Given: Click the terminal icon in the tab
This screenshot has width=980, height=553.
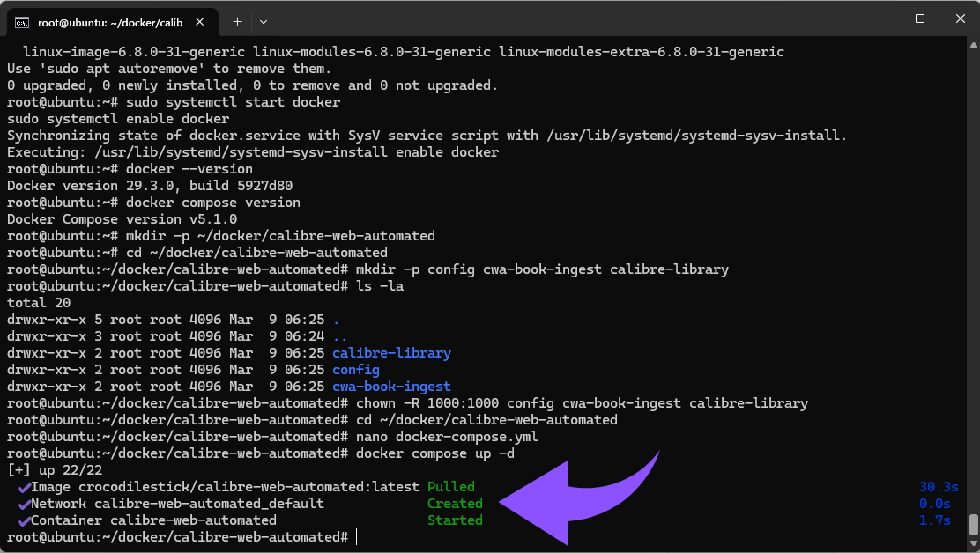Looking at the screenshot, I should click(24, 21).
